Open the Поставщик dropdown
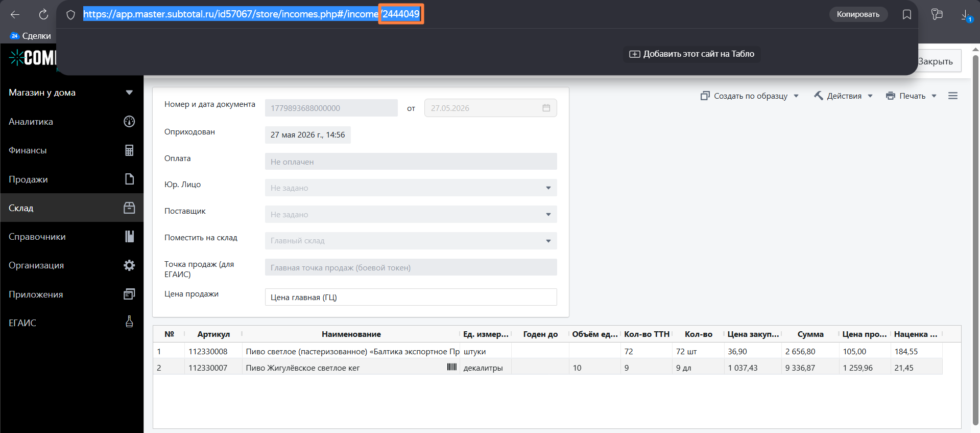 411,214
